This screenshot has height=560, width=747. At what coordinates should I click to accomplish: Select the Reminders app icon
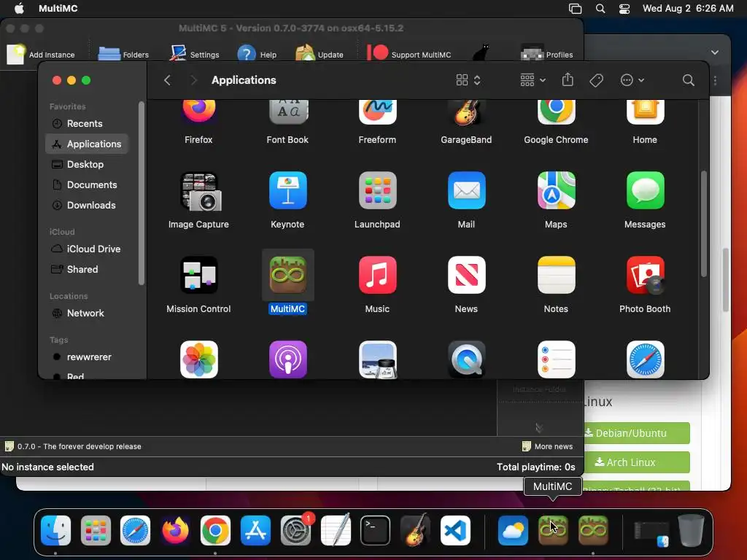point(556,359)
